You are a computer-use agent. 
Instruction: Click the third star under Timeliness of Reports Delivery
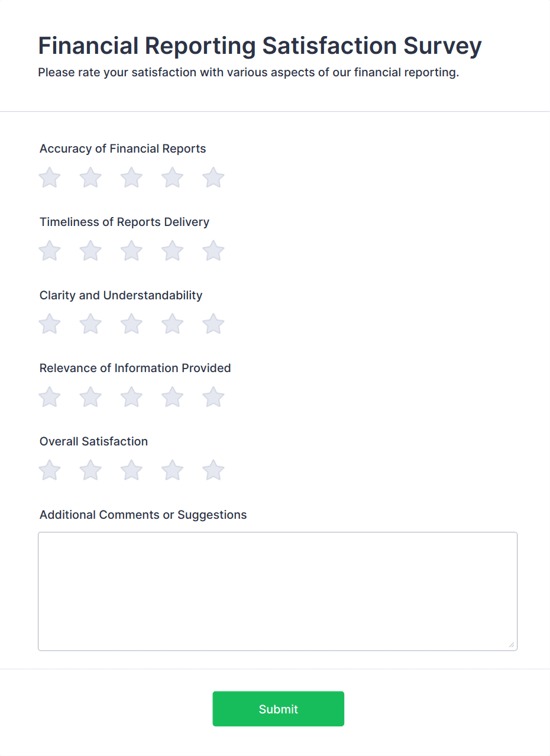click(131, 250)
